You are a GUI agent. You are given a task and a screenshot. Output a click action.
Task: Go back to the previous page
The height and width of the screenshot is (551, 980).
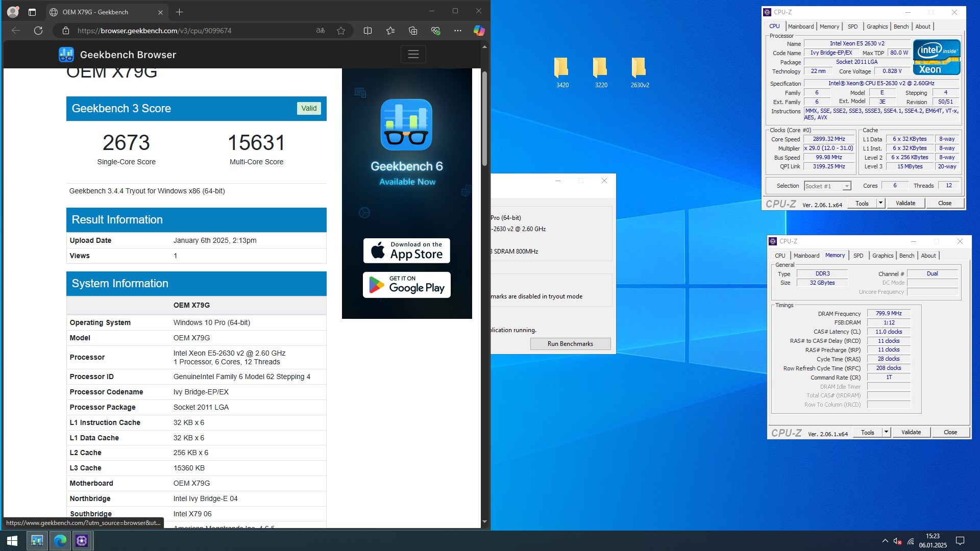pos(16,31)
